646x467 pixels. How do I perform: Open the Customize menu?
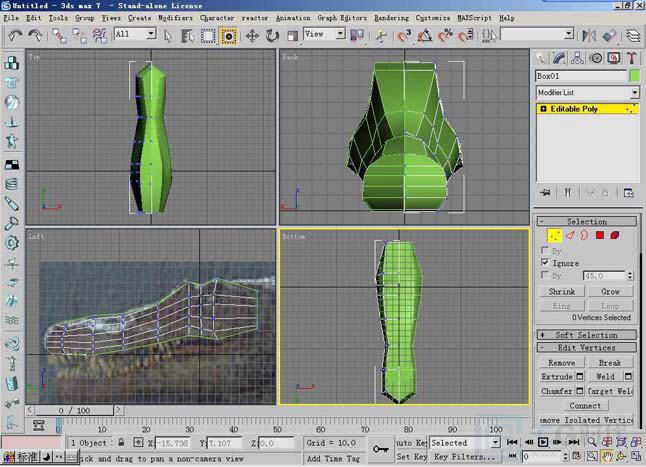tap(433, 18)
